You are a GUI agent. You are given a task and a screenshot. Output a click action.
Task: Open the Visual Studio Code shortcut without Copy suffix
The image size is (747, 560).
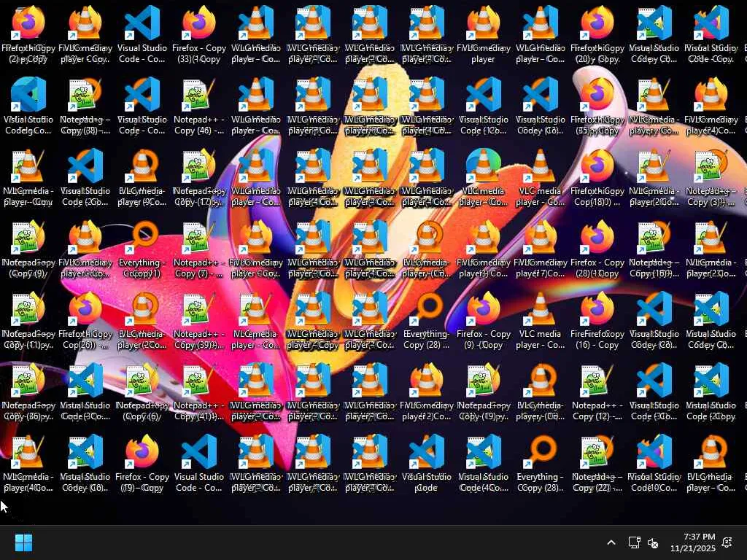pos(426,463)
